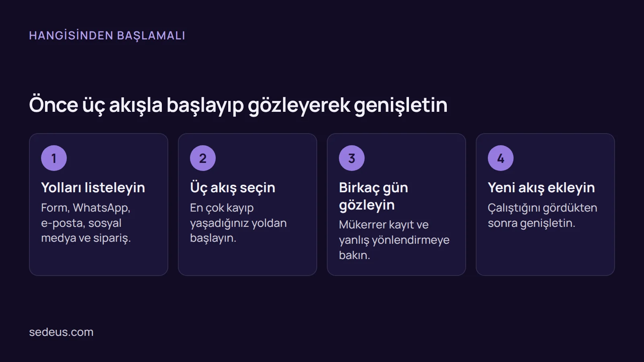Screen dimensions: 644x362
Task: Click the step 4 number badge
Action: (x=501, y=158)
